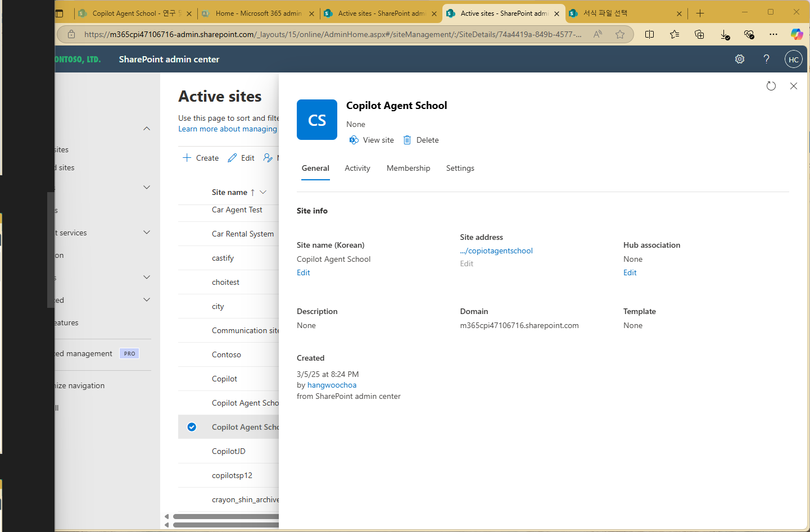This screenshot has height=532, width=810.
Task: Switch to the General tab
Action: (315, 168)
